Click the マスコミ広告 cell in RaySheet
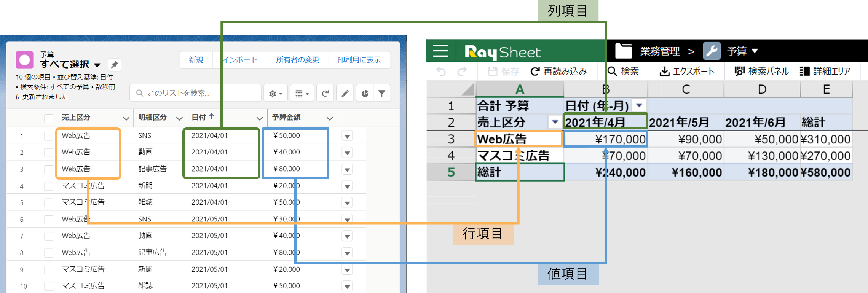This screenshot has height=293, width=868. (x=520, y=156)
